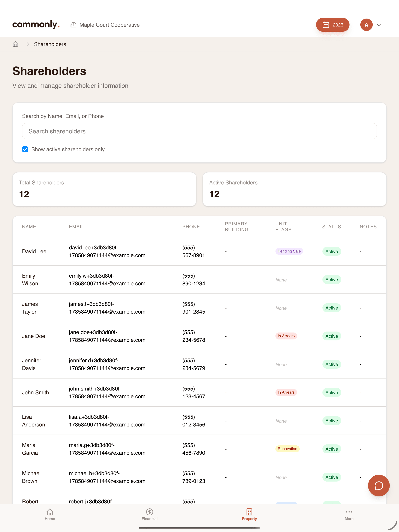The width and height of the screenshot is (399, 532).
Task: Click Michael Brown's email address
Action: pos(107,477)
